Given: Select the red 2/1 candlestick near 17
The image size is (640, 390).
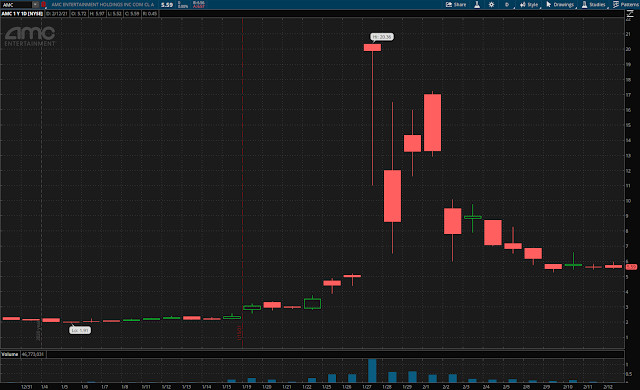Looking at the screenshot, I should [432, 122].
